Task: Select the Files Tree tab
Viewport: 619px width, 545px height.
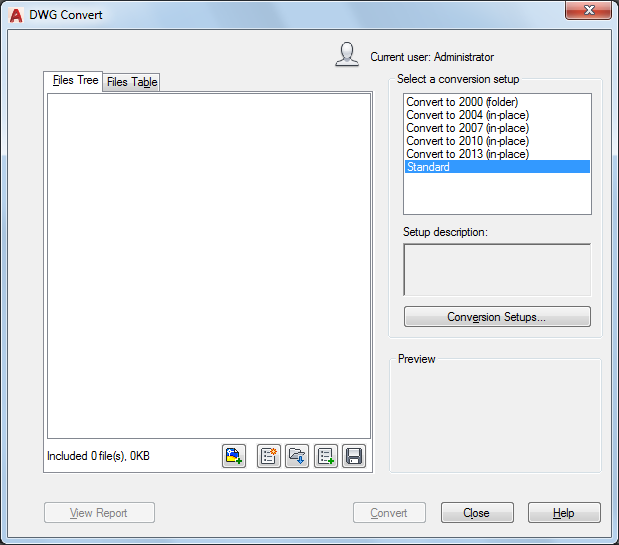Action: pyautogui.click(x=75, y=80)
